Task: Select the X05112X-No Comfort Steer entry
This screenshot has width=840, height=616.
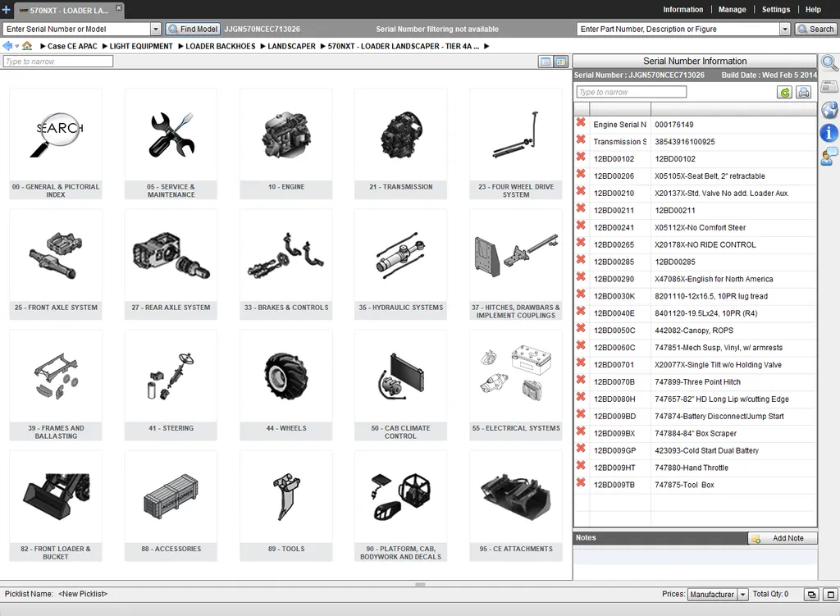Action: 701,228
